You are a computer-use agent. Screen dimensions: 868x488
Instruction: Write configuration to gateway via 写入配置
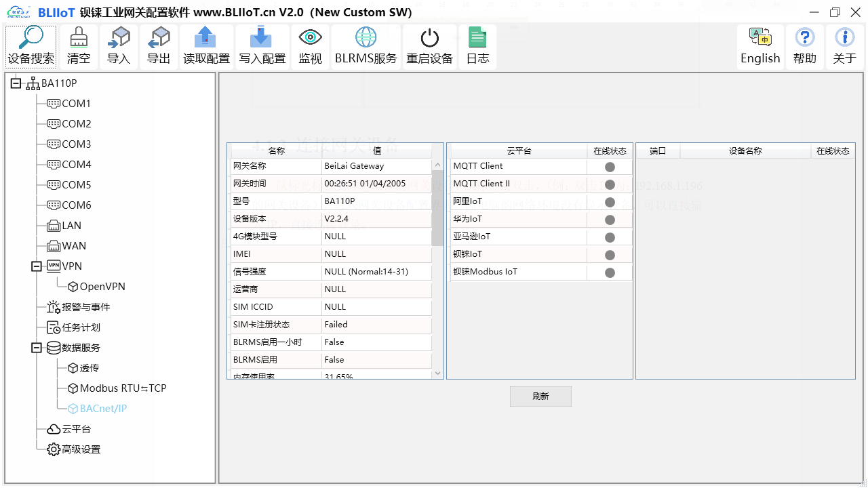click(x=262, y=45)
